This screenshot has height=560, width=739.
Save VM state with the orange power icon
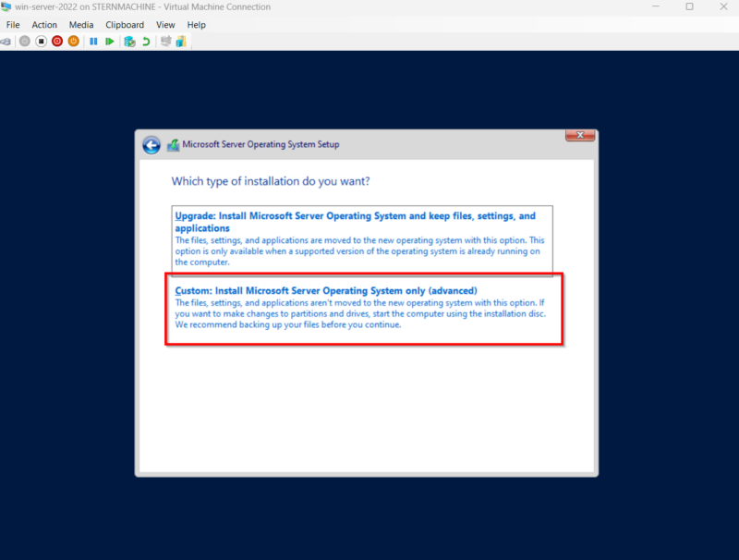(x=73, y=42)
